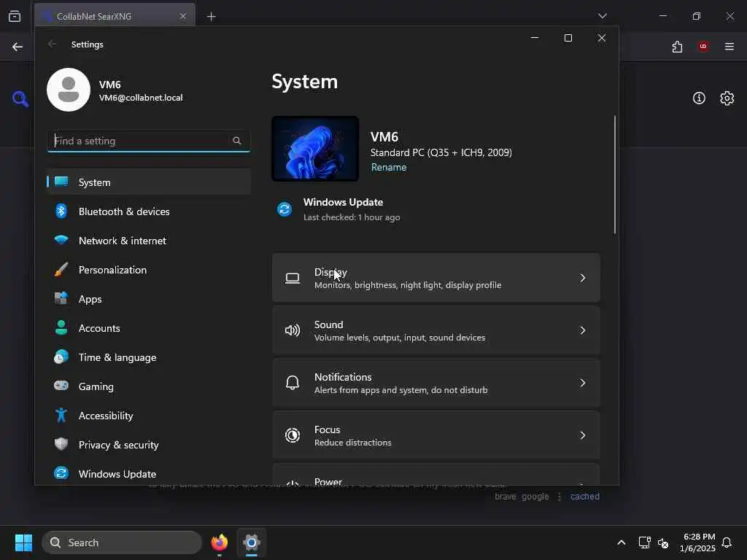Click the taskbar Search box
The image size is (747, 560).
pyautogui.click(x=122, y=542)
